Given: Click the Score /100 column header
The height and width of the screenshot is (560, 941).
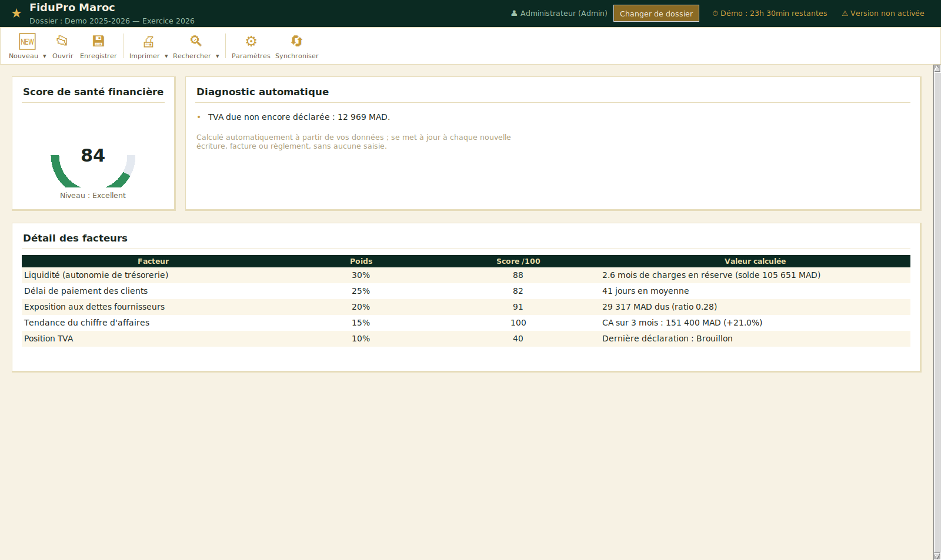Looking at the screenshot, I should [518, 261].
